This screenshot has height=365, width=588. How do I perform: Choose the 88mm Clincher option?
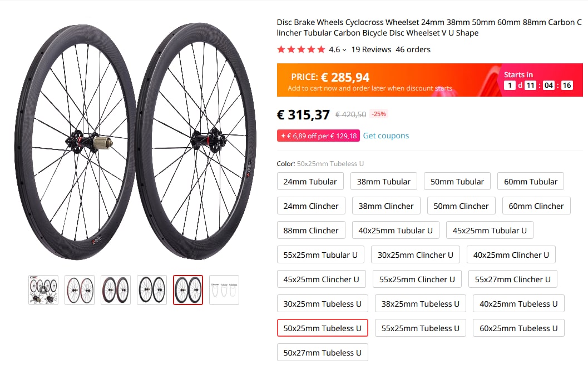tap(311, 231)
